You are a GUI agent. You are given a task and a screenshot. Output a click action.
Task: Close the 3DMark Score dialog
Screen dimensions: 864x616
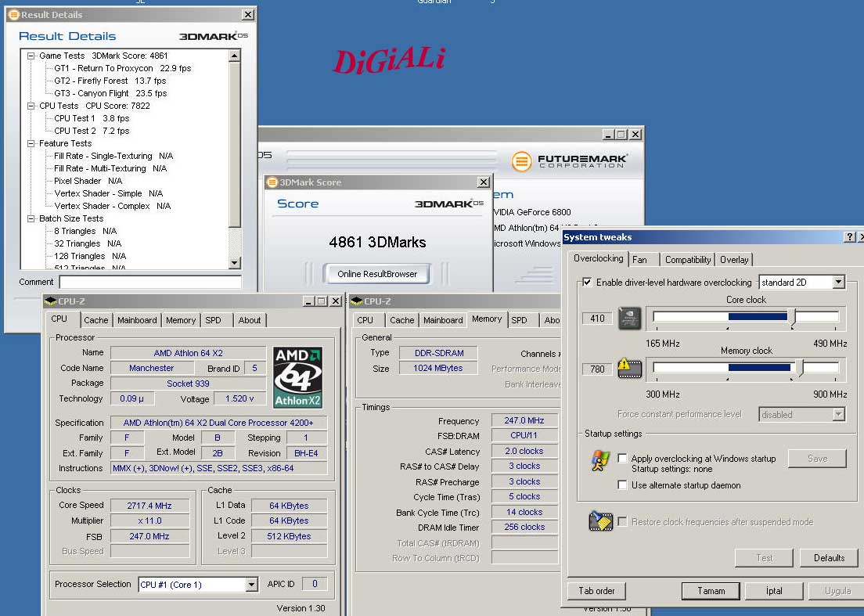[x=483, y=182]
